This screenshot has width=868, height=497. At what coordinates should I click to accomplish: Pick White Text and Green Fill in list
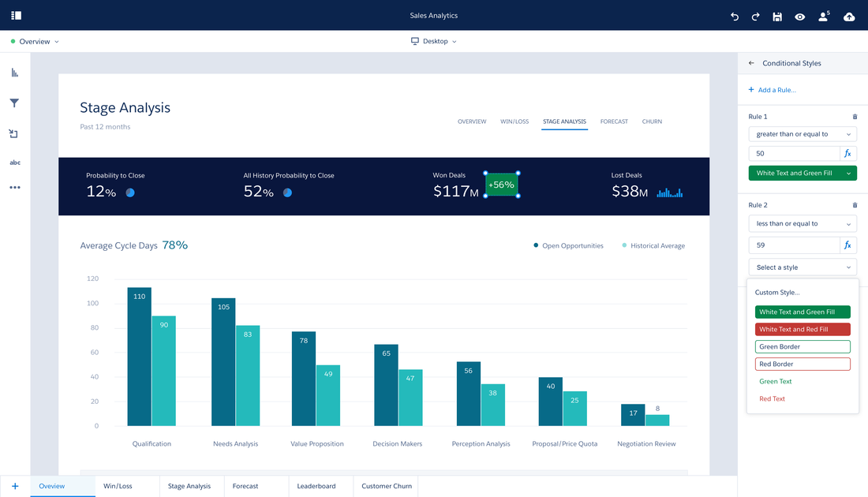click(x=803, y=312)
